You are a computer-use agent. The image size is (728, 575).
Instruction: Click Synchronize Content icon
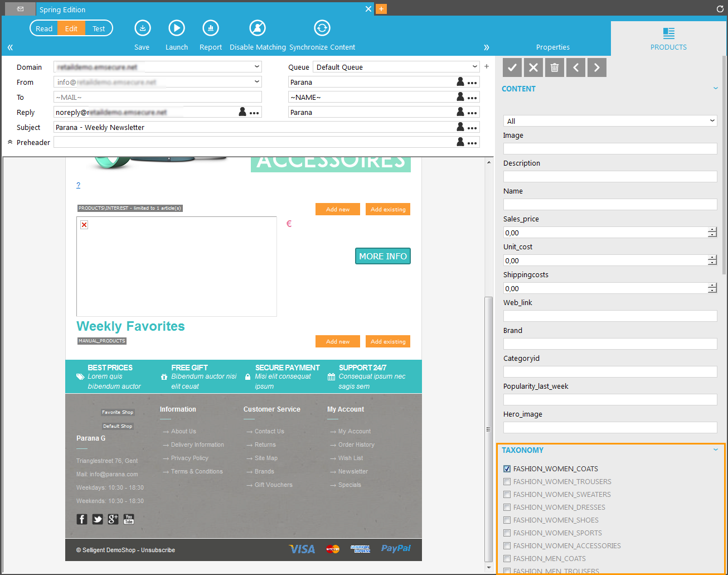[x=322, y=28]
